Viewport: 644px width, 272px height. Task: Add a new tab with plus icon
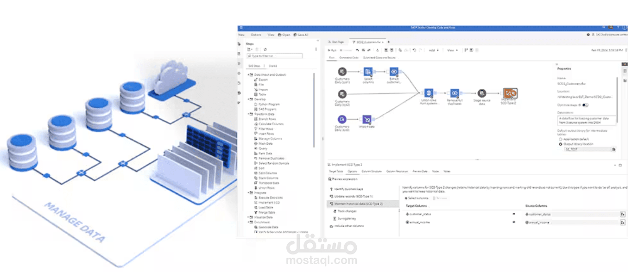(388, 42)
